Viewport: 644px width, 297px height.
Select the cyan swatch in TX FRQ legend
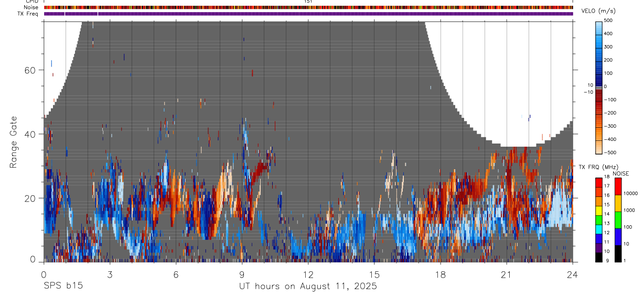pyautogui.click(x=599, y=229)
